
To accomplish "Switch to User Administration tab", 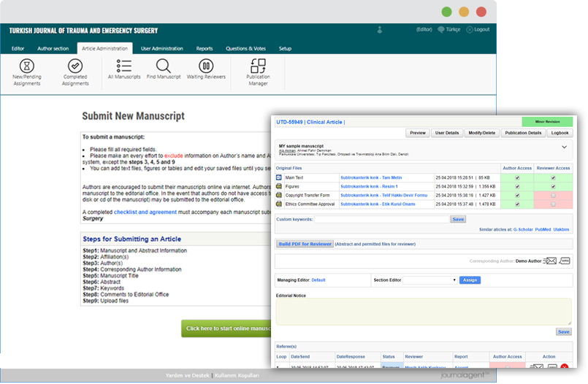I will tap(162, 48).
